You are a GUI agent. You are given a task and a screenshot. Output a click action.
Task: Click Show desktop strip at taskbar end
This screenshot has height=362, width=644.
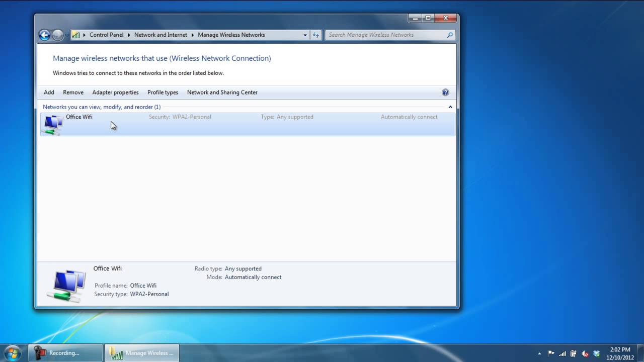(x=640, y=353)
